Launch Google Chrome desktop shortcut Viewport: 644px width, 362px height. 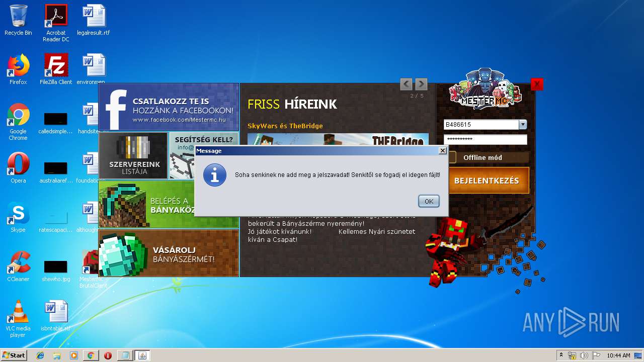tap(18, 121)
